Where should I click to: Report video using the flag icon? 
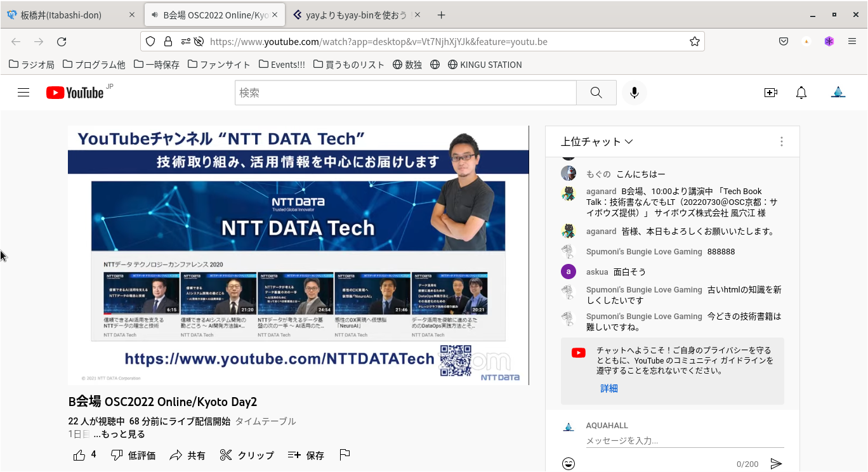[x=345, y=455]
